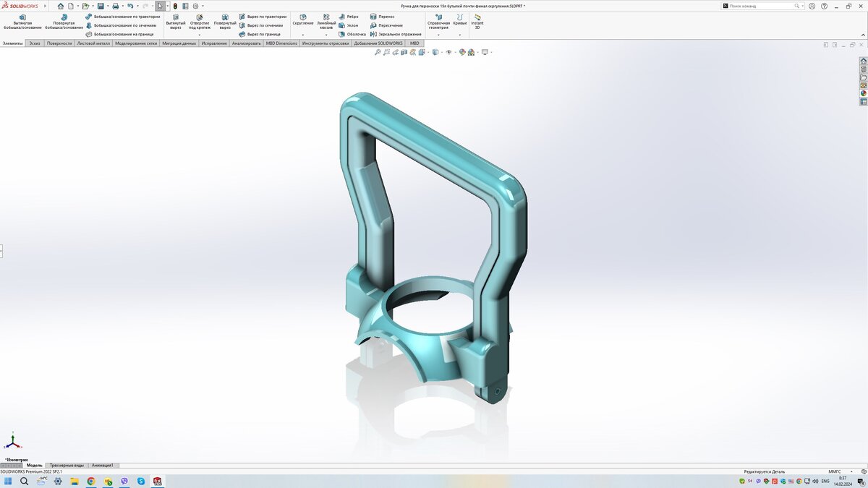Open the Edit Appearance colored sphere icon

pos(462,52)
